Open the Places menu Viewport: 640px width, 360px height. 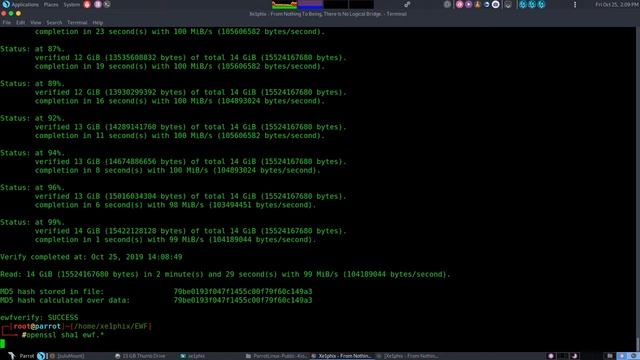tap(51, 4)
